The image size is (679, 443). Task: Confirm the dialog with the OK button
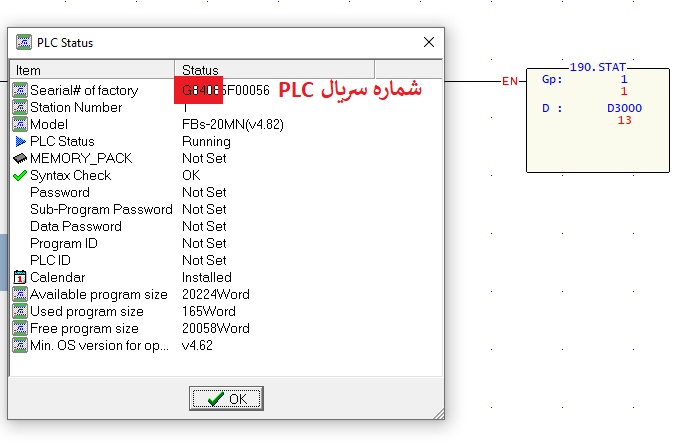pos(226,398)
